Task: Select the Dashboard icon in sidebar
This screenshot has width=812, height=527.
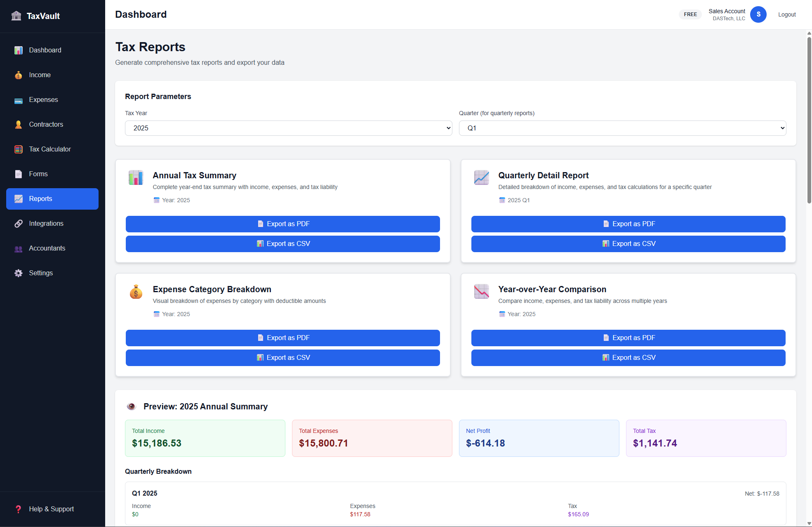Action: tap(19, 50)
